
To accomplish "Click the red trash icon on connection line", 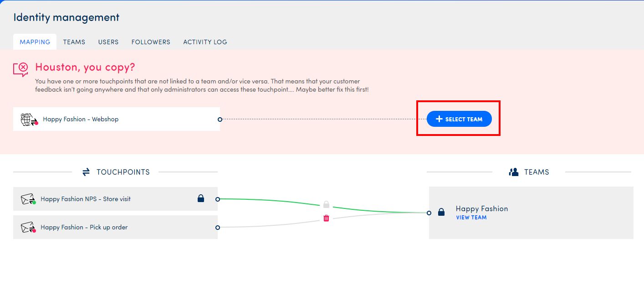I will coord(326,218).
